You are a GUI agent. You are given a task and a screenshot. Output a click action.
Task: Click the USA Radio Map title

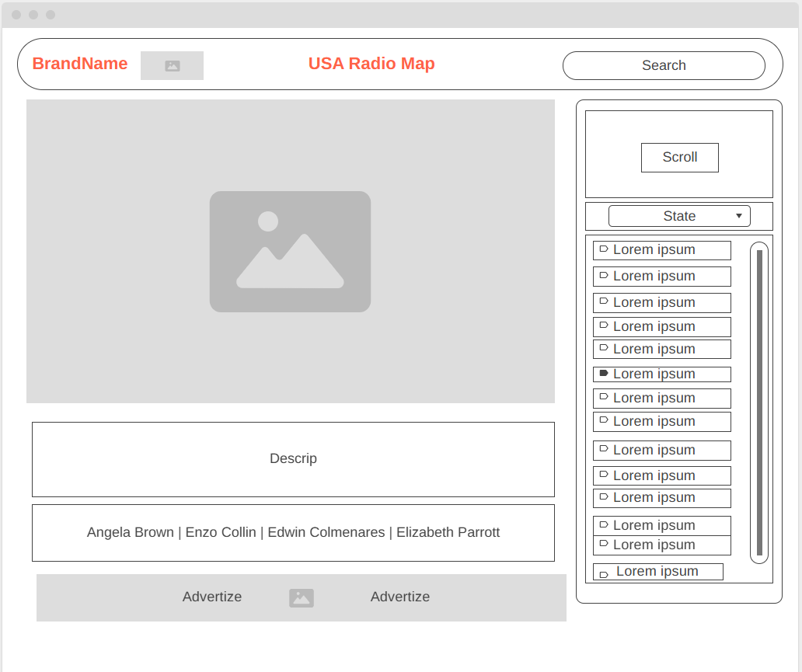(x=371, y=64)
